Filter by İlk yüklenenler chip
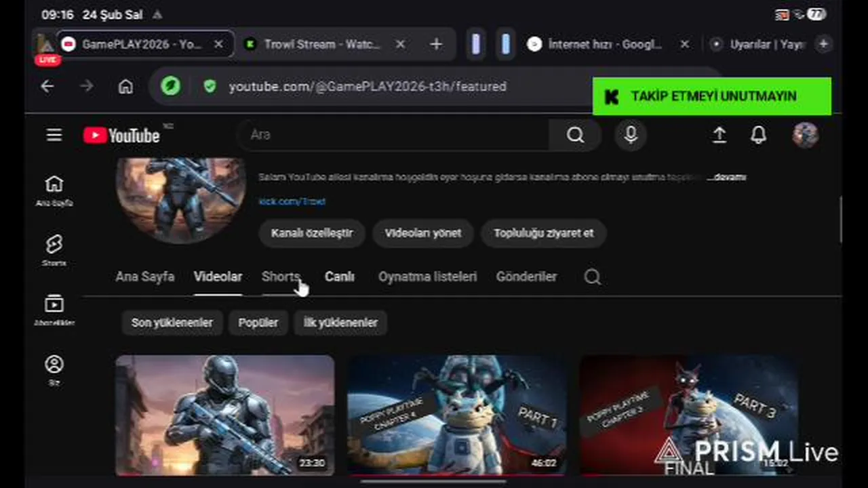 pos(340,323)
